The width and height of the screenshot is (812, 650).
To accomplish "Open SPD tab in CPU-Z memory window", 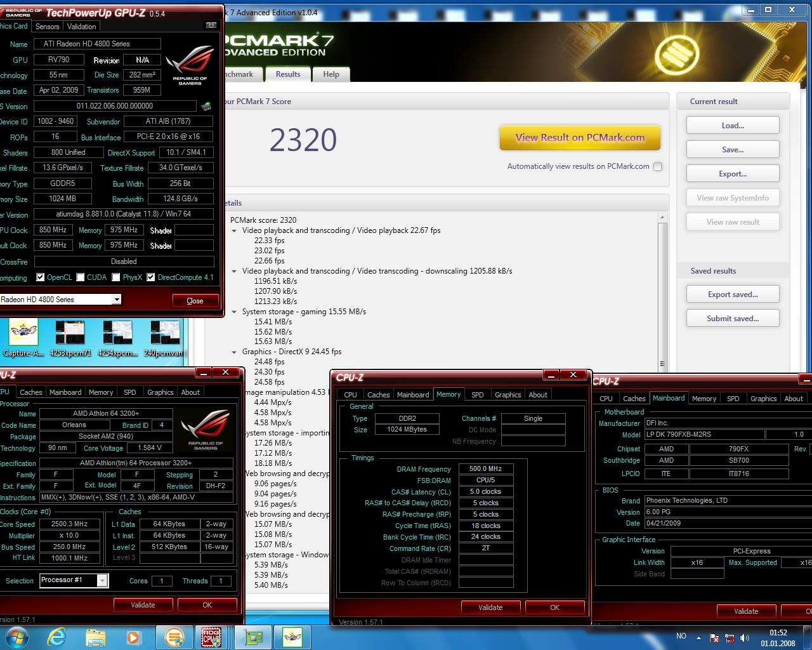I will [478, 395].
